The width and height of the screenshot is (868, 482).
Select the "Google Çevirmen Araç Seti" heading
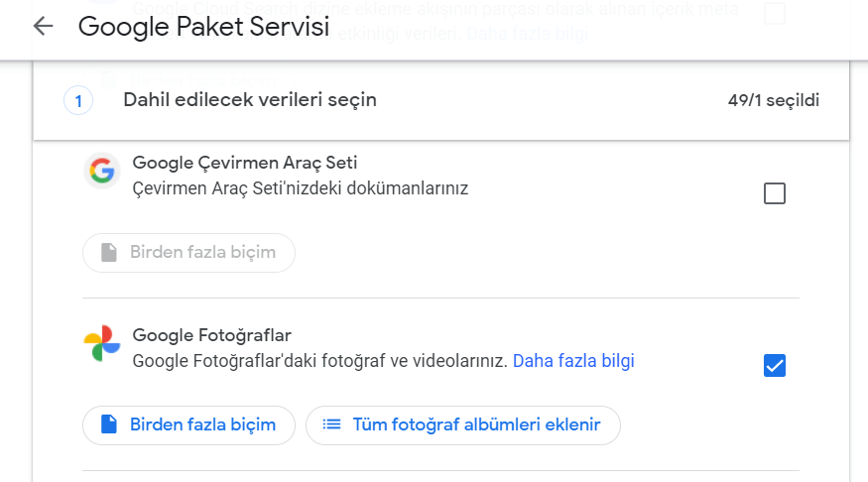[x=245, y=163]
